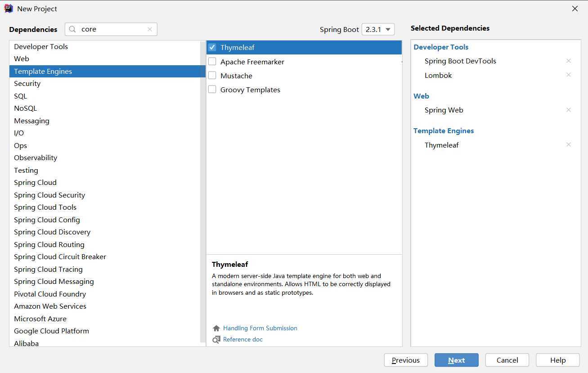Select the Testing category

pyautogui.click(x=105, y=171)
